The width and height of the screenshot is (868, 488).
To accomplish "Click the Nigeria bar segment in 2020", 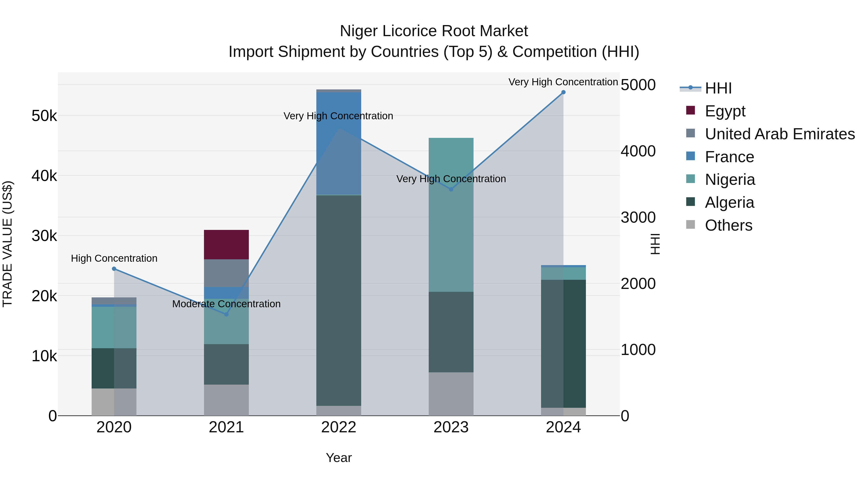I will pos(114,327).
